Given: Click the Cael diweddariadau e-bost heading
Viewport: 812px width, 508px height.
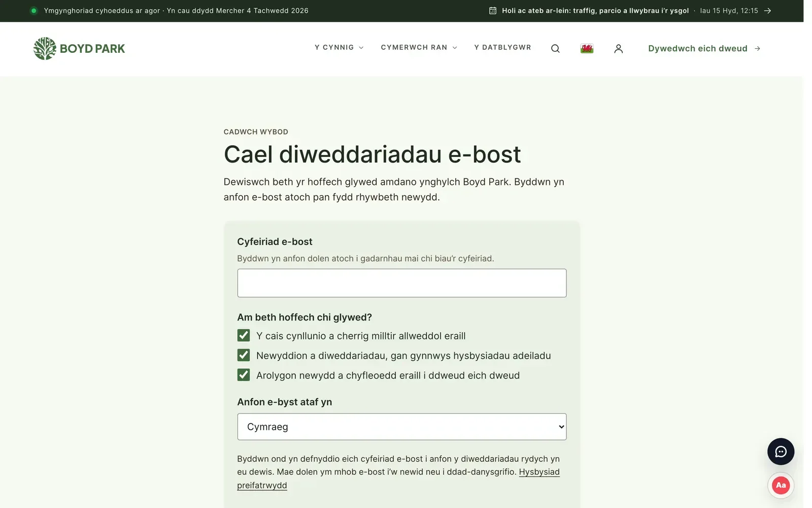Looking at the screenshot, I should [372, 154].
